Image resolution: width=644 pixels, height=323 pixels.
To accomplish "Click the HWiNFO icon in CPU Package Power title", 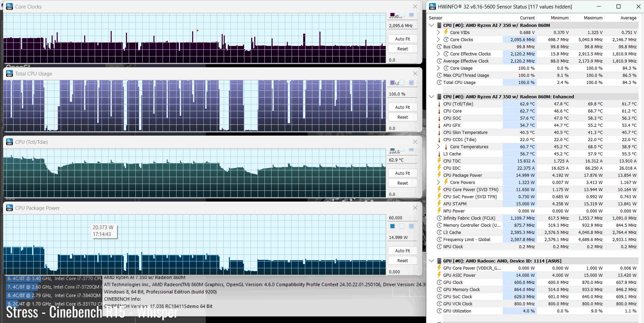I will pyautogui.click(x=10, y=208).
